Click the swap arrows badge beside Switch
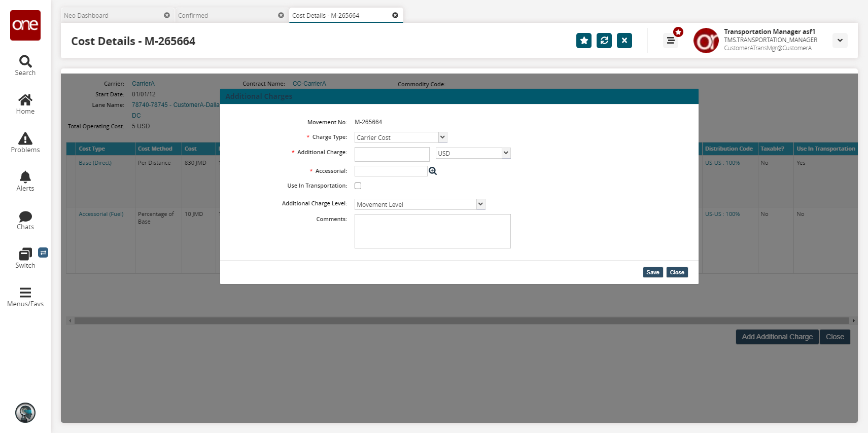 coord(43,252)
